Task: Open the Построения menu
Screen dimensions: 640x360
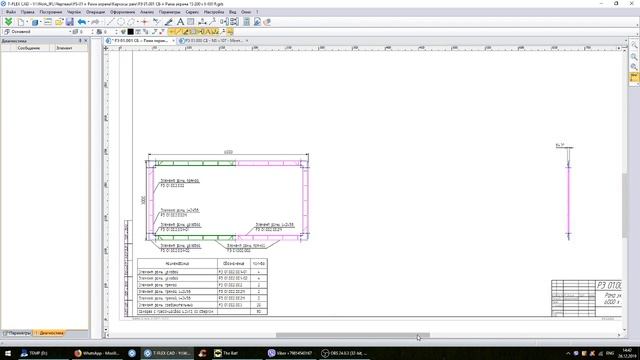Action: [51, 12]
